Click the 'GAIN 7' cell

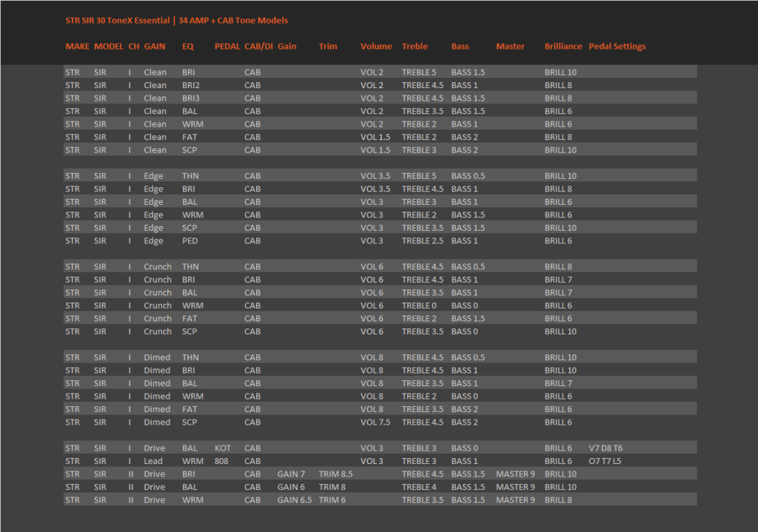(x=291, y=474)
